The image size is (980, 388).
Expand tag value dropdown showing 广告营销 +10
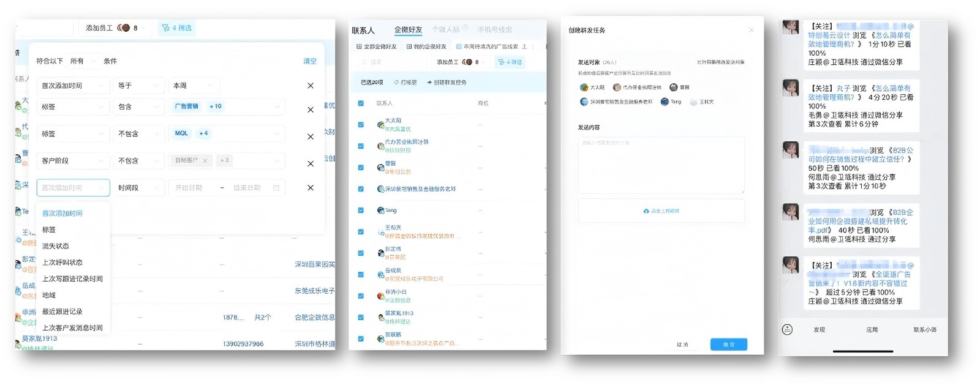pyautogui.click(x=227, y=106)
